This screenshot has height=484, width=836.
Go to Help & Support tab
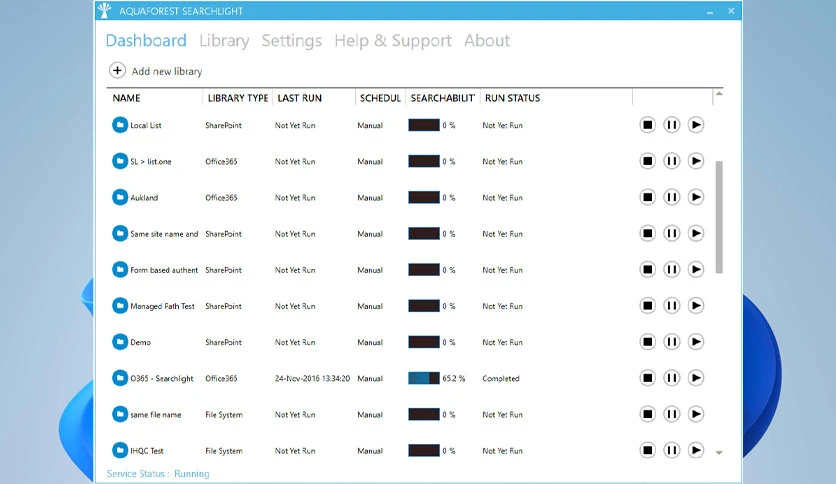click(393, 41)
